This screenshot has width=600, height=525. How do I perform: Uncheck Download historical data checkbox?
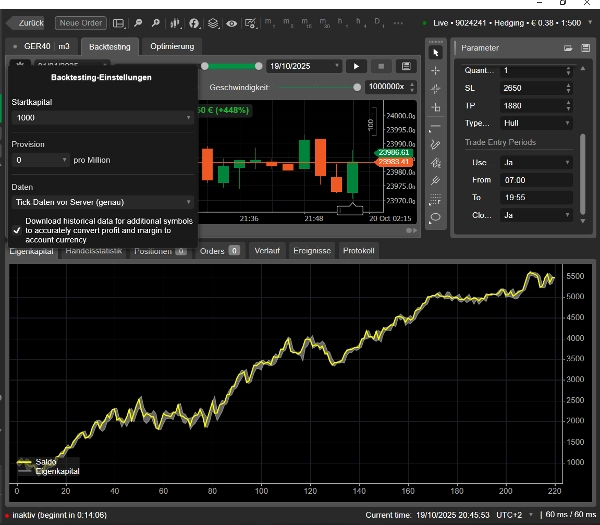[17, 230]
